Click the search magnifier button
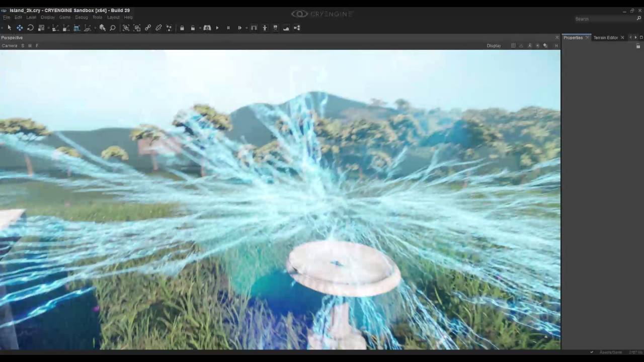Viewport: 644px width, 362px height. [639, 19]
